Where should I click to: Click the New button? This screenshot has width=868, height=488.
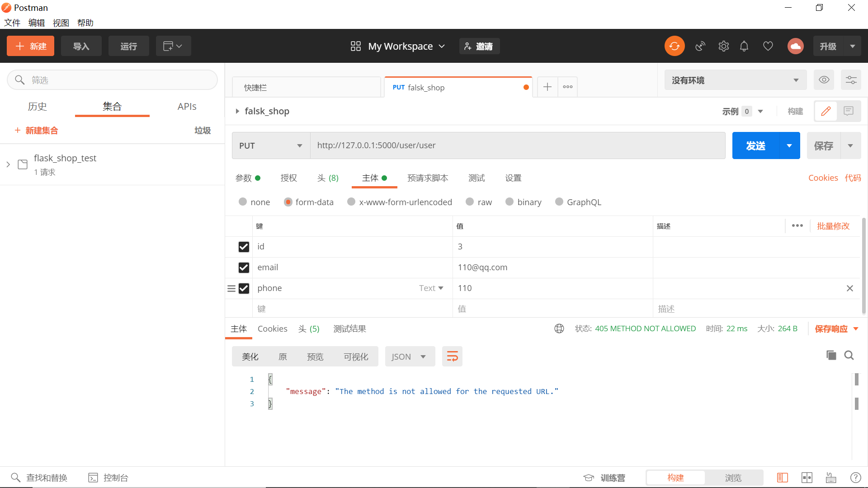[x=30, y=46]
